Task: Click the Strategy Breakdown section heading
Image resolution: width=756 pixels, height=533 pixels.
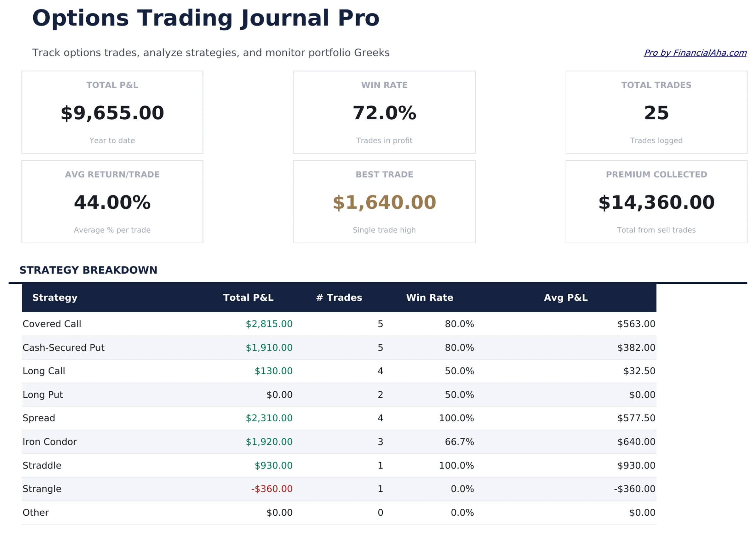Action: point(88,270)
